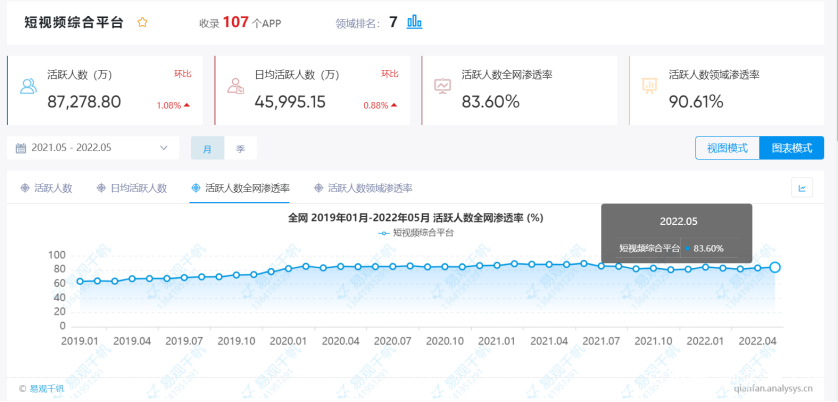Viewport: 838px width, 402px height.
Task: Click the chart type switch icon
Action: pyautogui.click(x=802, y=188)
